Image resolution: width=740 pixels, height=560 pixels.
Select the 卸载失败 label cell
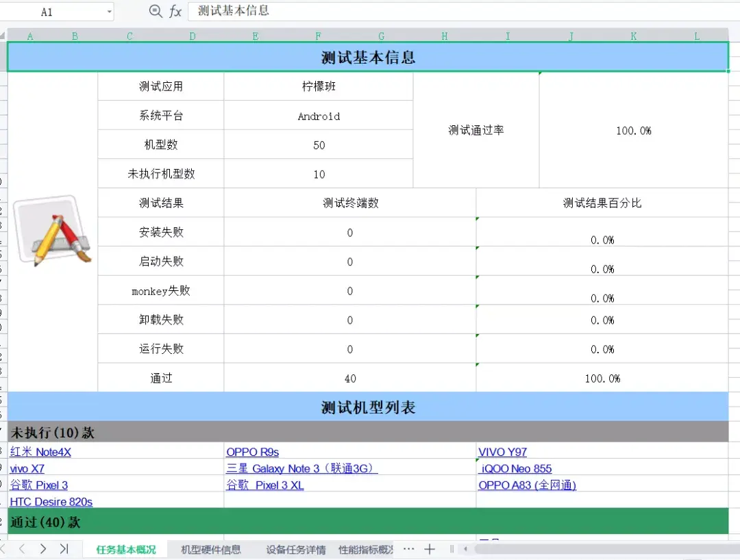(x=161, y=320)
